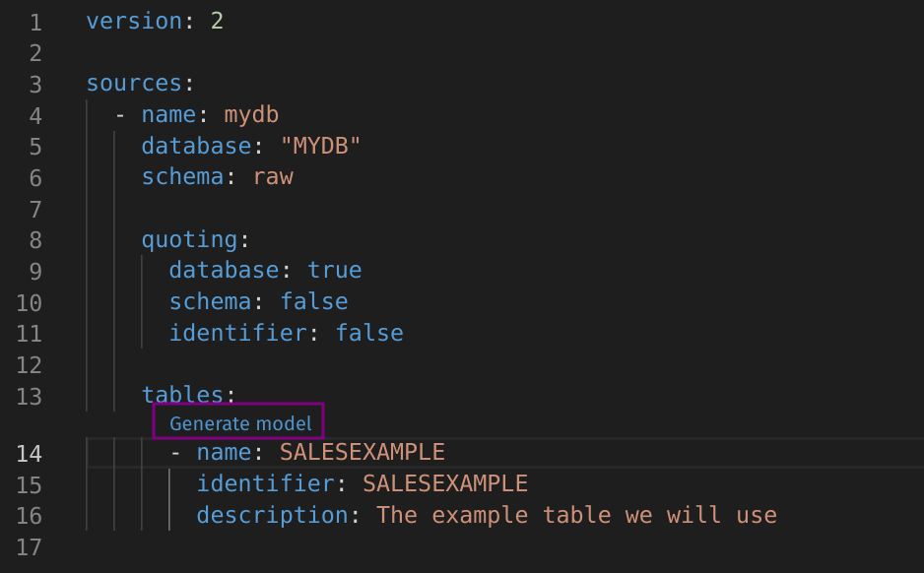Place cursor on the quoting key

(x=189, y=239)
